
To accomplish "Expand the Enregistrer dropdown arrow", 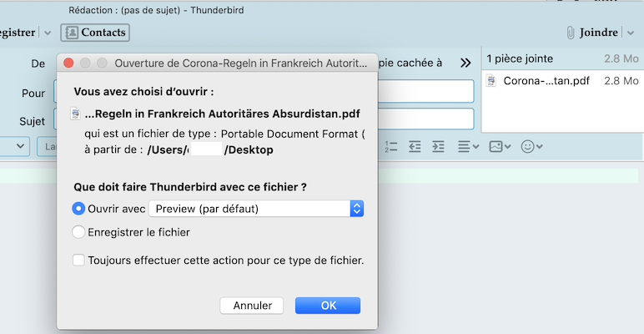I will point(48,33).
